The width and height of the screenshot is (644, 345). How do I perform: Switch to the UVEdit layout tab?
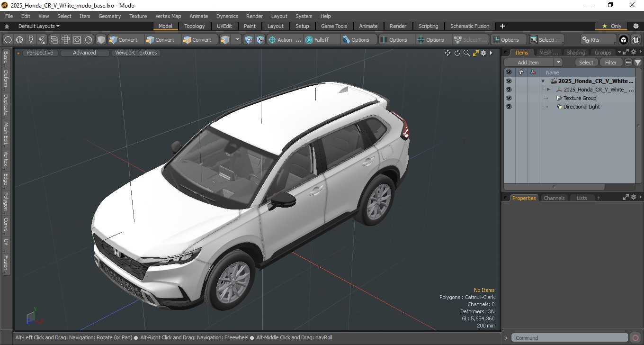point(224,26)
